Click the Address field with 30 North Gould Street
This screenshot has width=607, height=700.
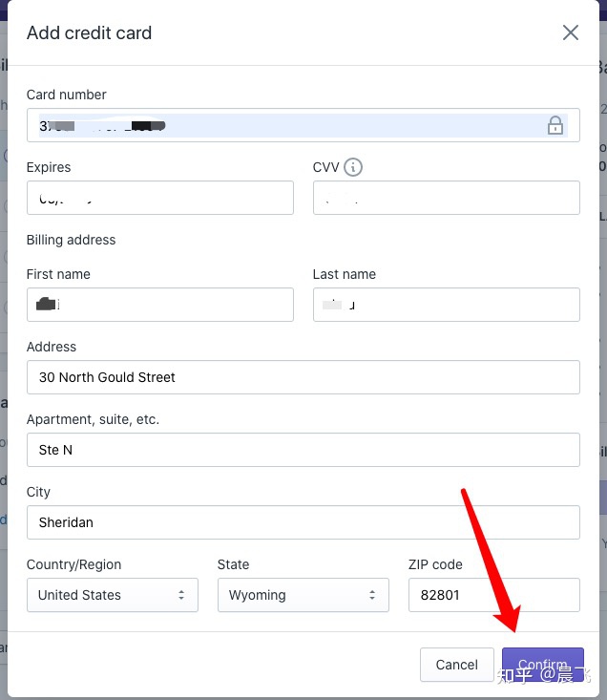(303, 377)
